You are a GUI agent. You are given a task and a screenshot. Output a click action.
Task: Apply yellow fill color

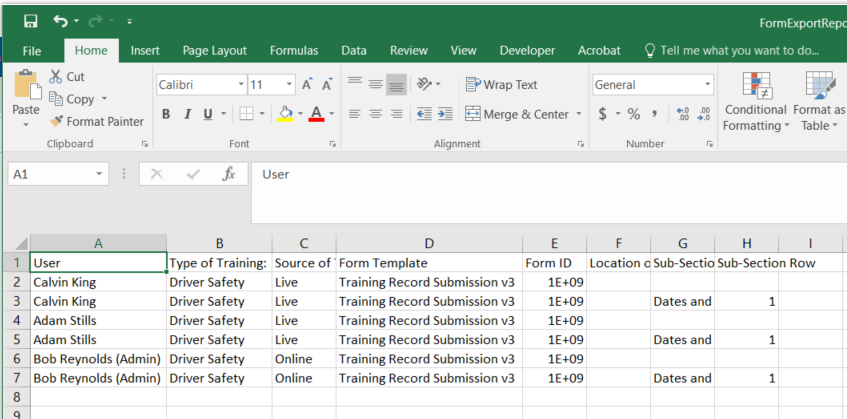285,113
